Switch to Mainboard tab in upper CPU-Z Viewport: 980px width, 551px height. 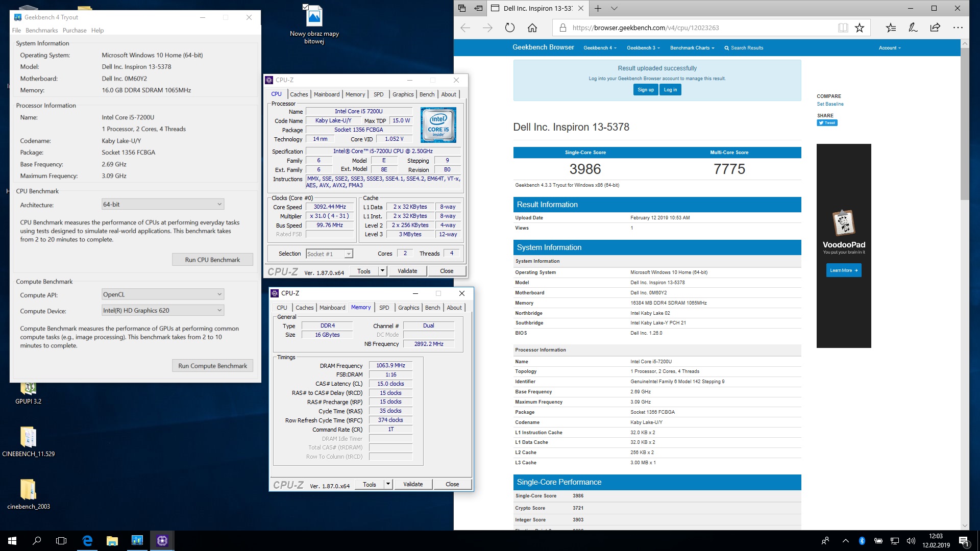pos(327,94)
